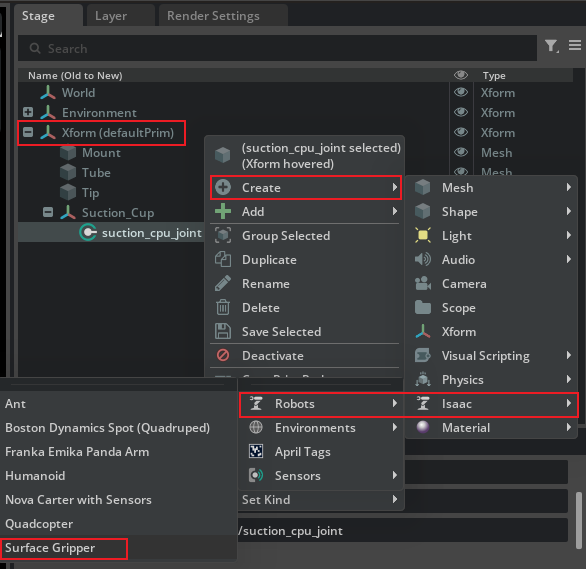The image size is (586, 569).
Task: Collapse the Suction_Cup node
Action: 48,212
